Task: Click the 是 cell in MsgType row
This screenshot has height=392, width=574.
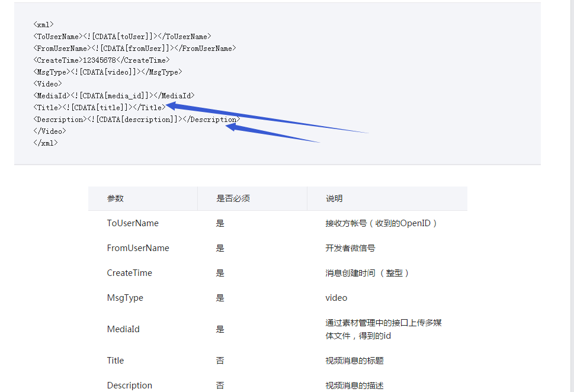Action: click(x=220, y=298)
